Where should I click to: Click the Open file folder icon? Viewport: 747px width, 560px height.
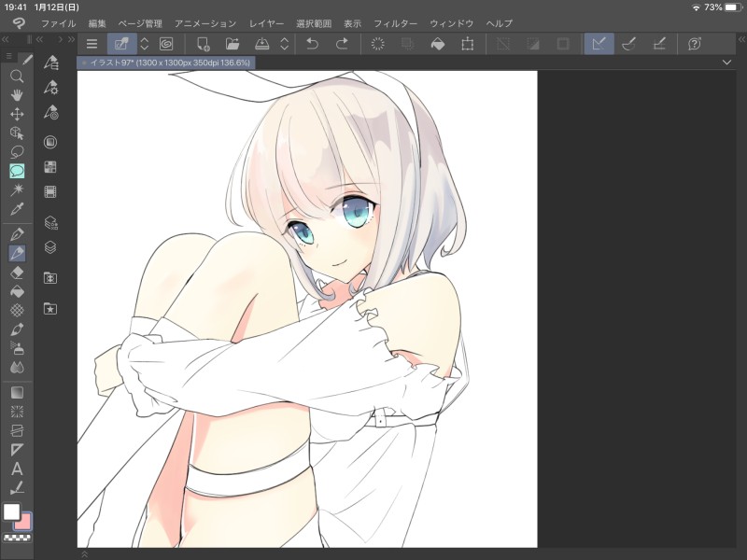(x=233, y=44)
